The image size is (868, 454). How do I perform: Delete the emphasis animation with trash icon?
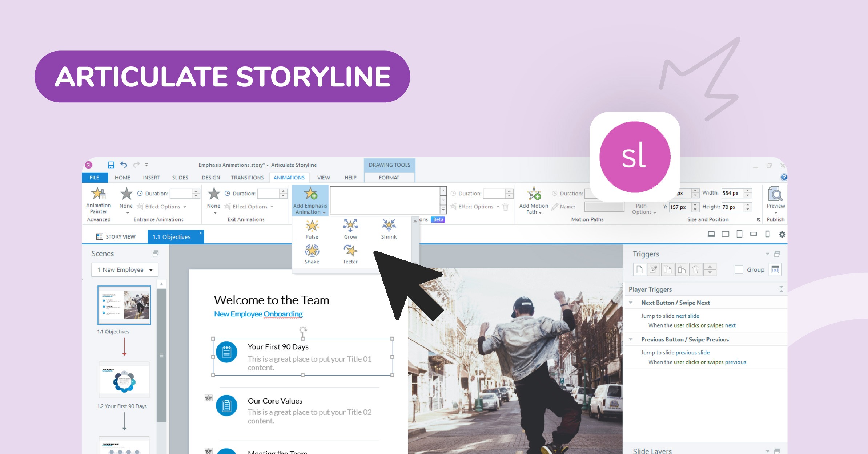(x=506, y=207)
